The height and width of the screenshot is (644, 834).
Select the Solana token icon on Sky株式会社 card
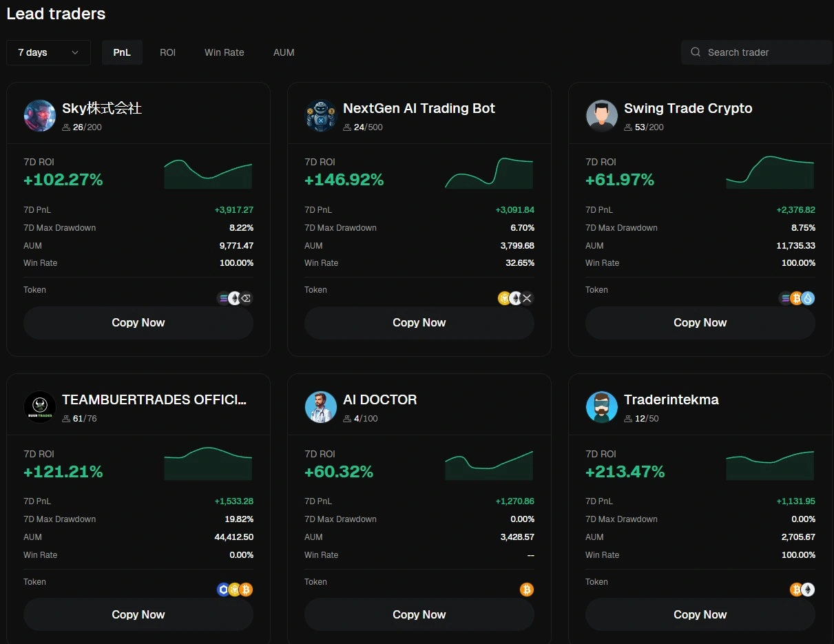click(x=223, y=298)
